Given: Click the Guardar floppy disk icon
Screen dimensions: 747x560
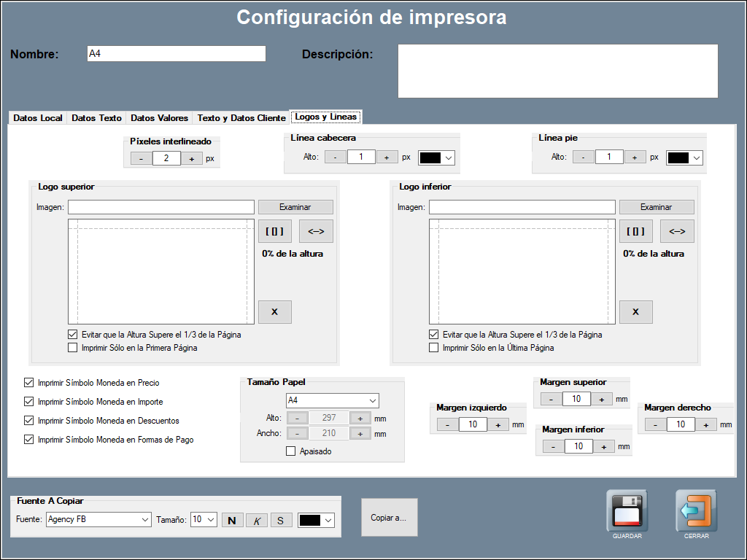Looking at the screenshot, I should click(627, 510).
